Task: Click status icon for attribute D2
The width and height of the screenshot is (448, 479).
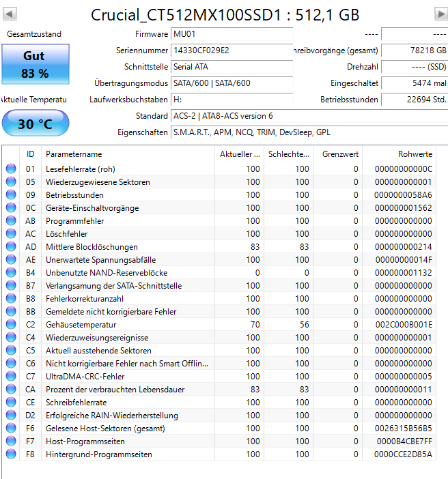Action: click(x=11, y=416)
